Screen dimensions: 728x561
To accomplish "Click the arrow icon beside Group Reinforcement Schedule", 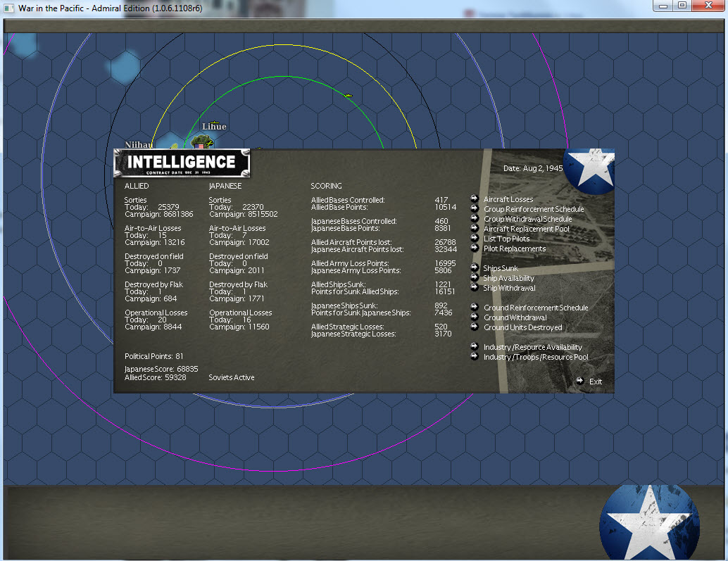I will (x=475, y=208).
